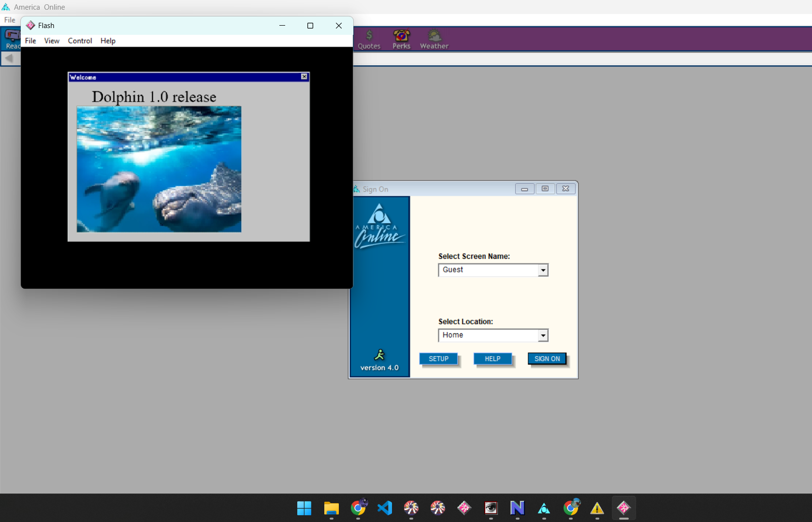This screenshot has height=522, width=812.
Task: Minimize the Flash window
Action: point(282,26)
